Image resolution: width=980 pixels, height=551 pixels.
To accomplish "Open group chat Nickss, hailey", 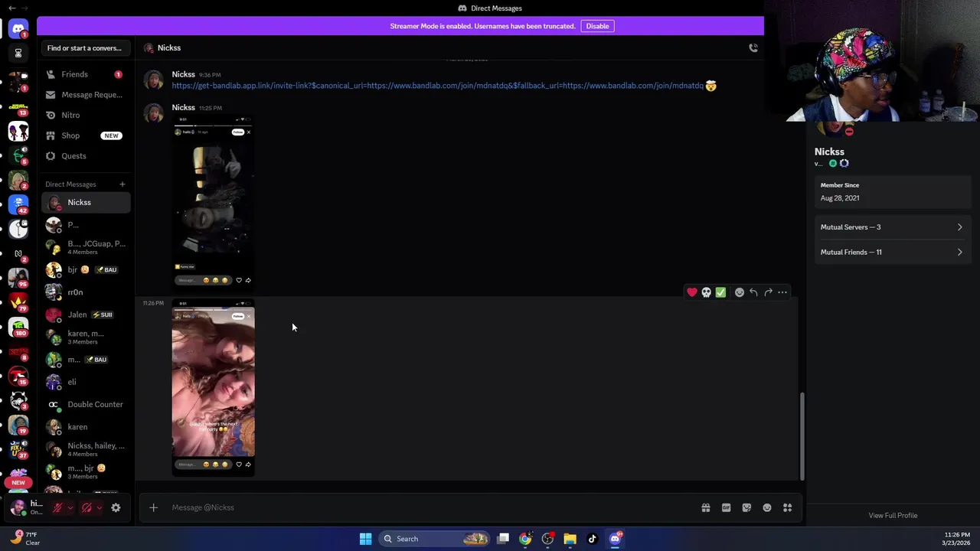I will 86,449.
